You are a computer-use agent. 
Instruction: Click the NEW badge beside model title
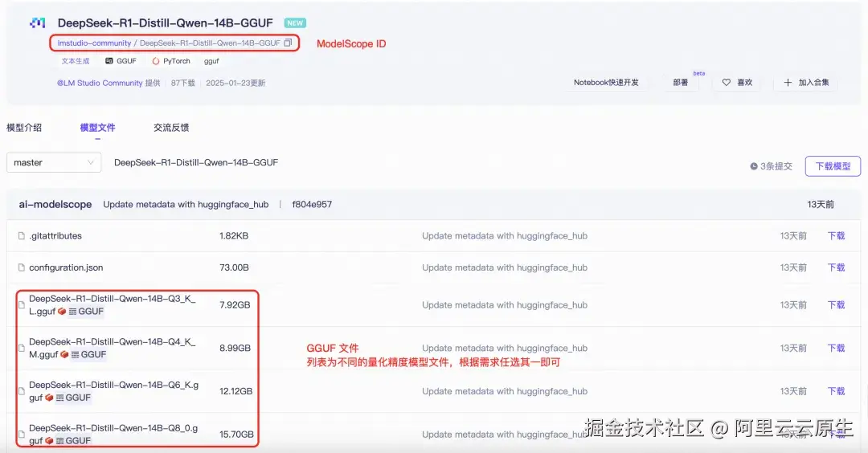point(295,23)
